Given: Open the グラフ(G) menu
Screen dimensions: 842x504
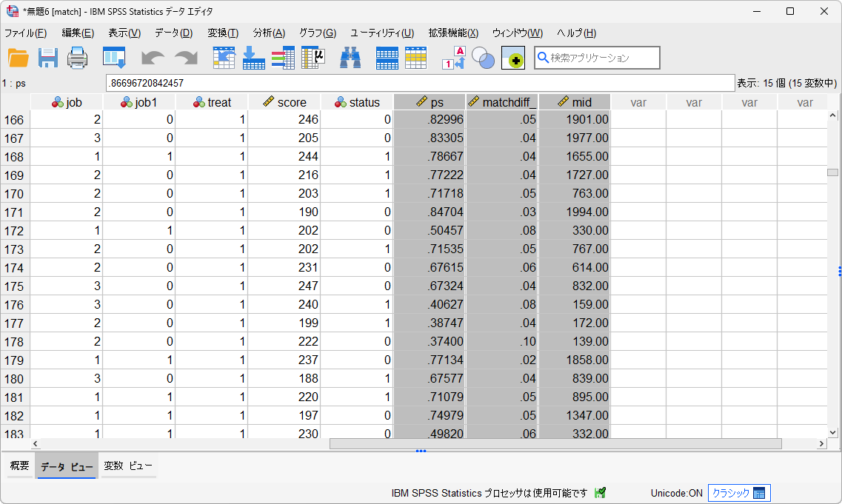Looking at the screenshot, I should point(317,33).
